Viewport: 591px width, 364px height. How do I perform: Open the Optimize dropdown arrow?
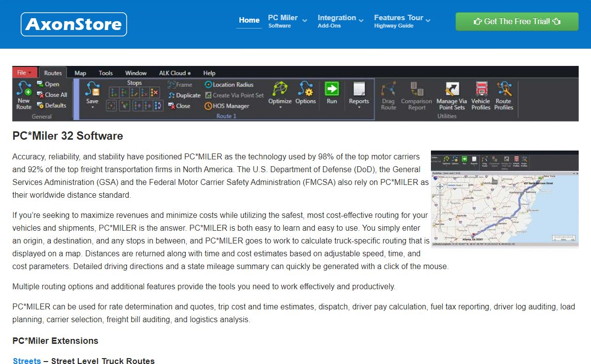[280, 107]
